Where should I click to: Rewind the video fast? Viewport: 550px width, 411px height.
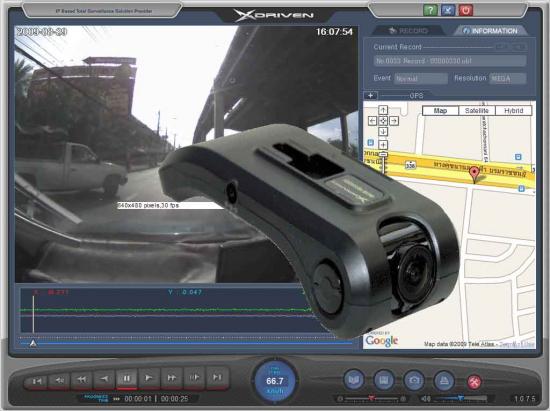81,379
